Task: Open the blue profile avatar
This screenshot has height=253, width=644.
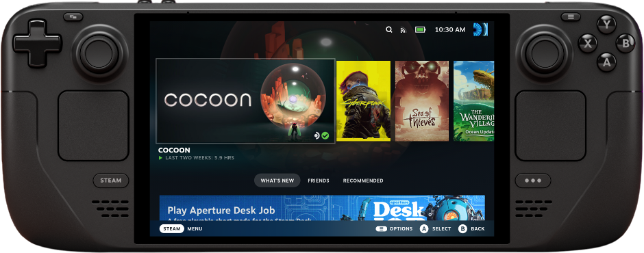Action: (480, 29)
